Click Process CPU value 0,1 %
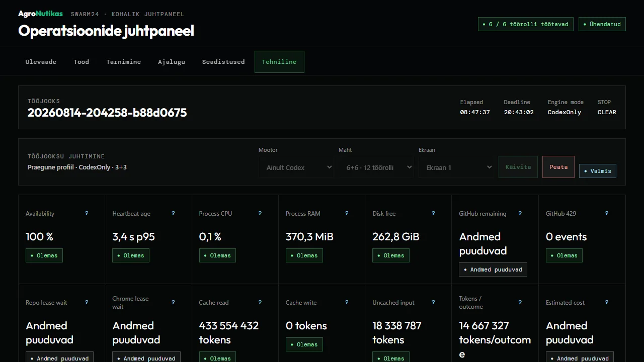644x362 pixels. point(210,237)
